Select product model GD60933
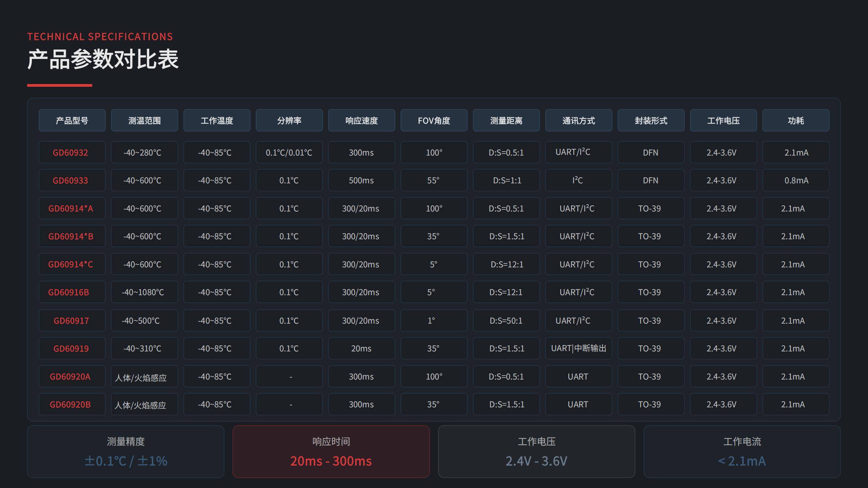 click(x=72, y=180)
